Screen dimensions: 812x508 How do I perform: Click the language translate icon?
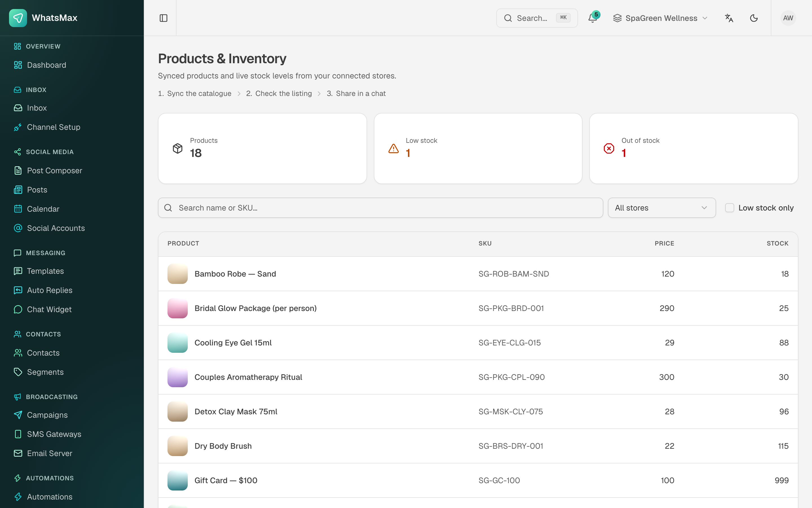tap(729, 18)
